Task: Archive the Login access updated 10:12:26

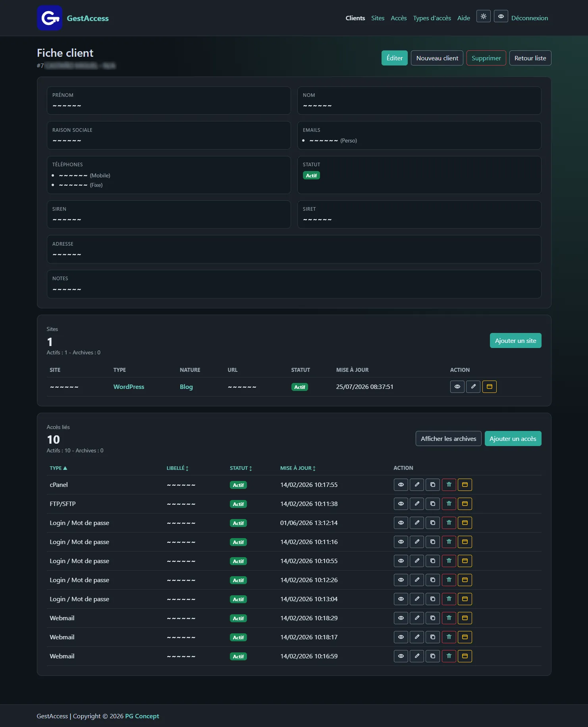Action: [x=465, y=580]
